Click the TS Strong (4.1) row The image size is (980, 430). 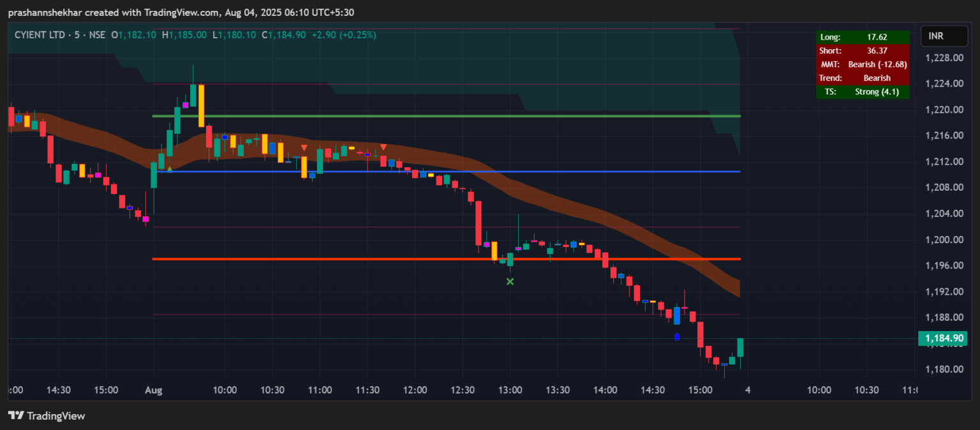(863, 92)
